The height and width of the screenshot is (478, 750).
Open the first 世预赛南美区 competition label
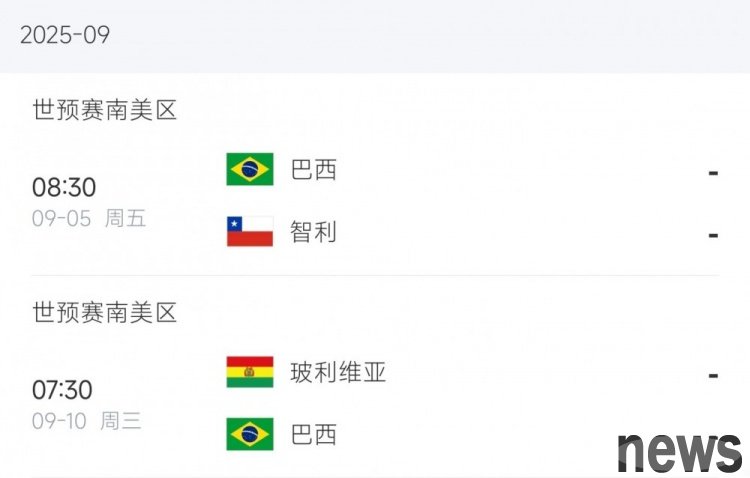tap(105, 110)
